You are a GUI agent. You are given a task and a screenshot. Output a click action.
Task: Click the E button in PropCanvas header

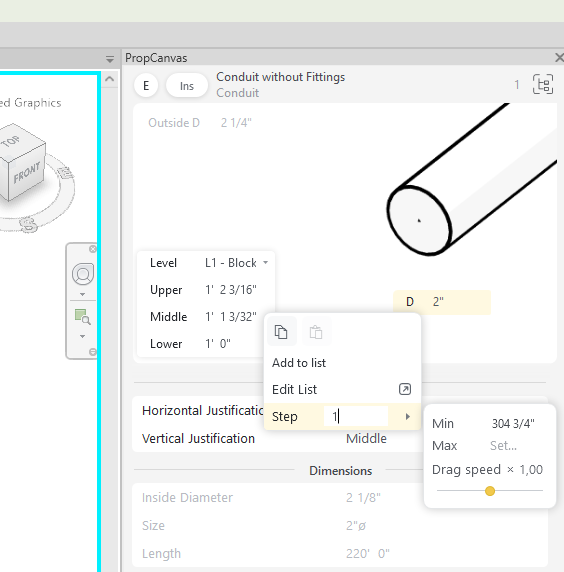pos(146,86)
